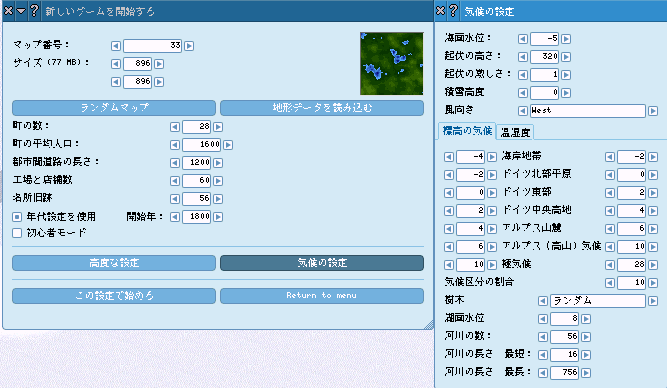The width and height of the screenshot is (667, 388).
Task: Select previous 樹木 tree option
Action: point(543,301)
